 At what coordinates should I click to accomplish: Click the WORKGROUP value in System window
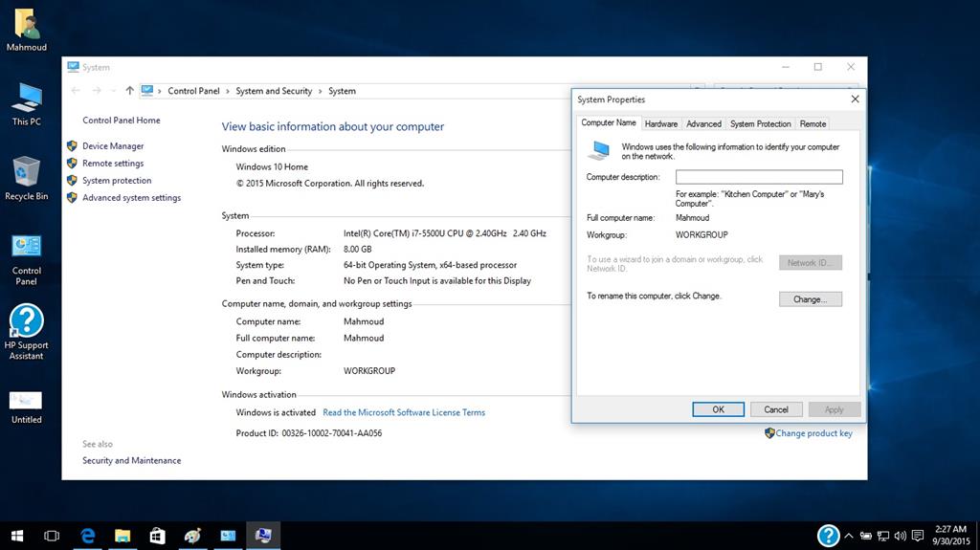369,370
